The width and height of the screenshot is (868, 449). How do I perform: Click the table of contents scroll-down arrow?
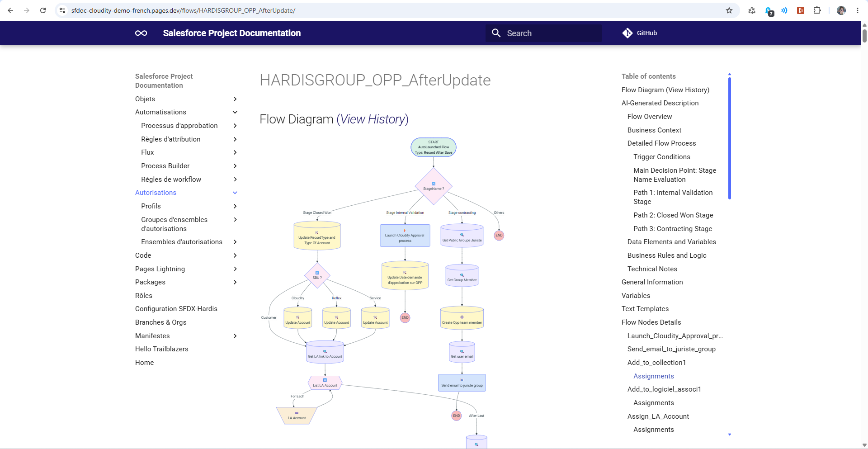pos(730,435)
